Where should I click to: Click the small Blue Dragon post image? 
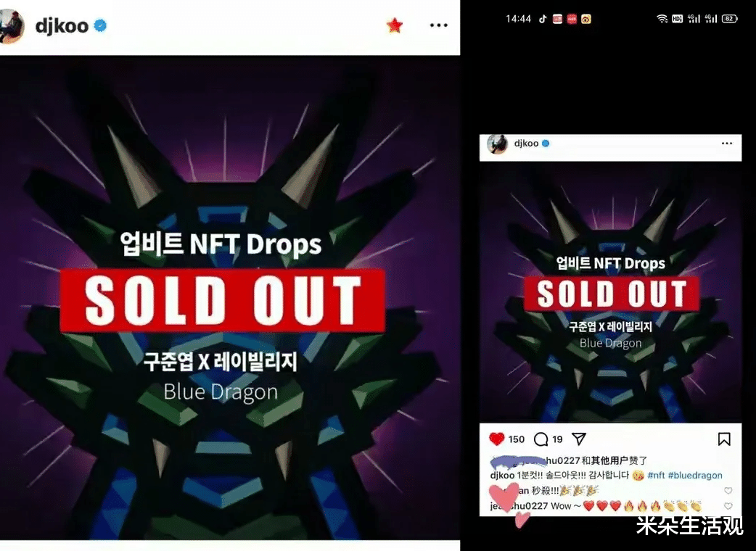tap(610, 292)
